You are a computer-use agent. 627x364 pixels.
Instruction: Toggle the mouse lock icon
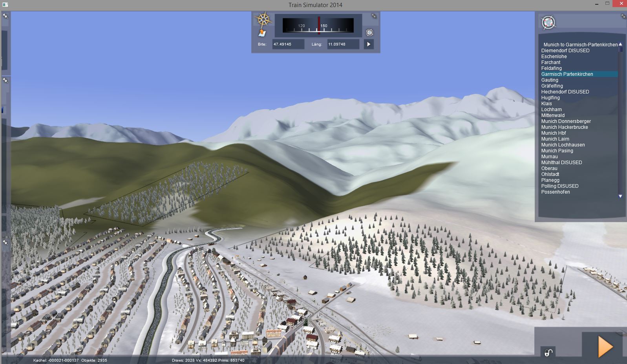[x=548, y=352]
